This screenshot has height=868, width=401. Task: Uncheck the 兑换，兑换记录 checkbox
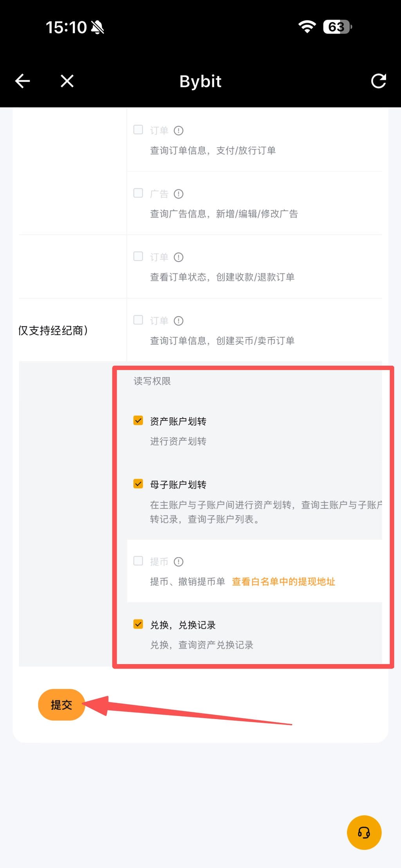[138, 624]
